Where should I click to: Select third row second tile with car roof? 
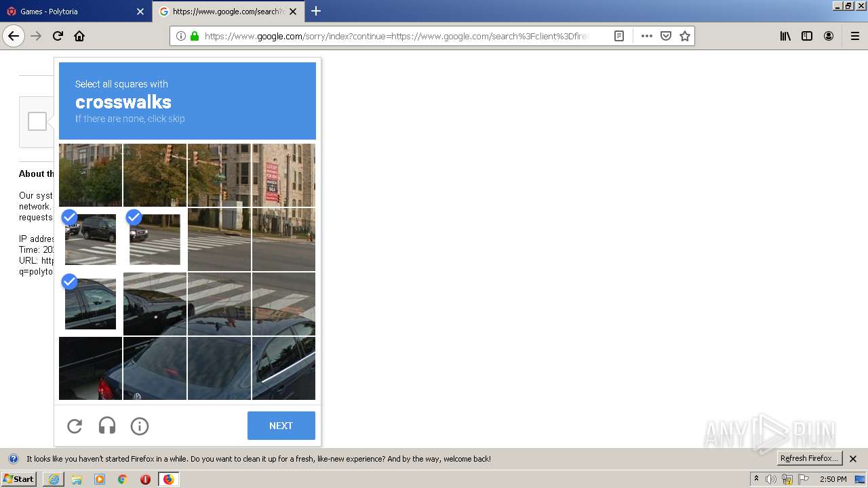click(x=155, y=304)
